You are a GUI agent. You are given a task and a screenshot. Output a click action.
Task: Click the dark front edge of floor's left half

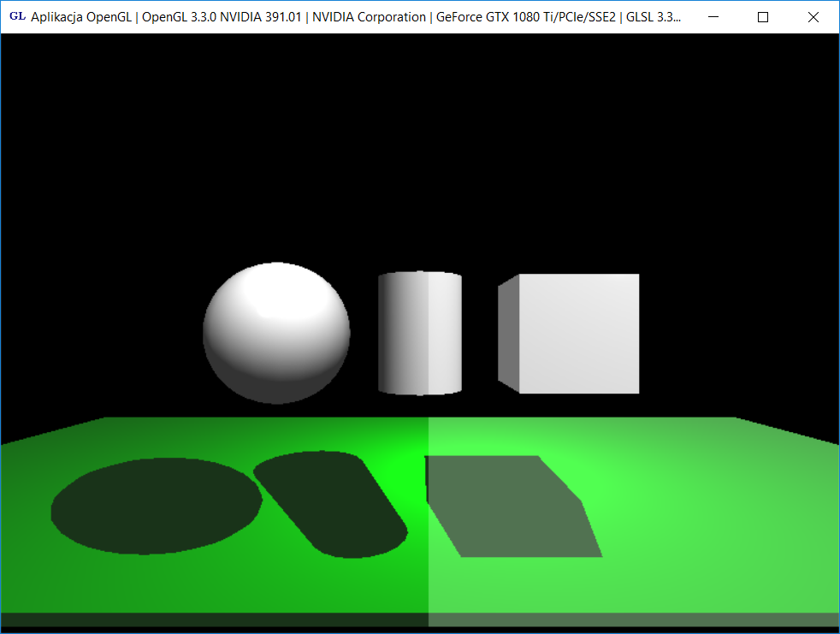tap(214, 619)
